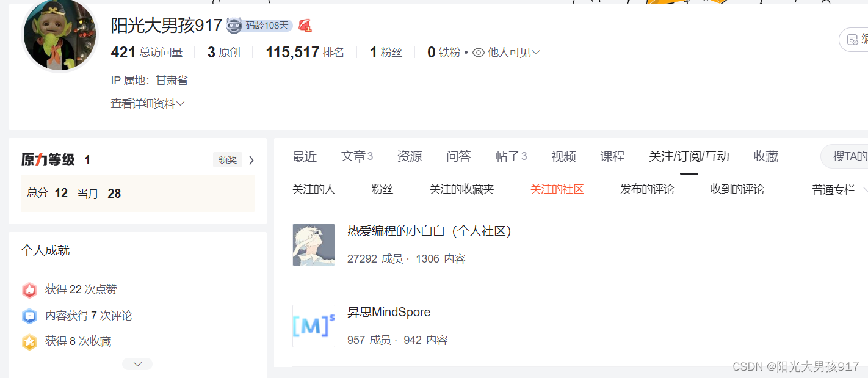
Task: Click the blue comments achievement icon
Action: point(29,316)
